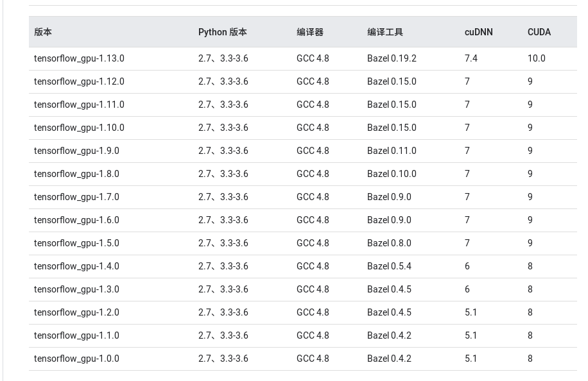This screenshot has width=588, height=381.
Task: Click cuDNN 5.1 in tensorflow_gpu-1.2.0 row
Action: coord(471,313)
